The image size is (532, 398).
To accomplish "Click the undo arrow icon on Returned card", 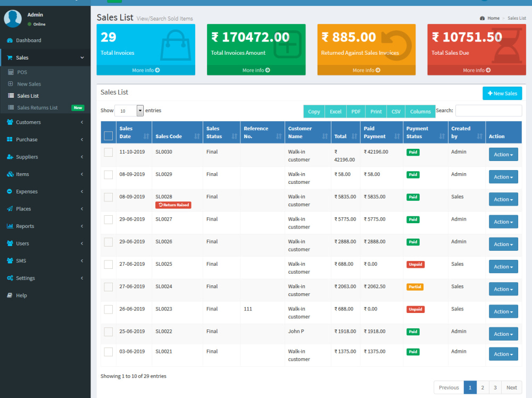I will tap(396, 46).
